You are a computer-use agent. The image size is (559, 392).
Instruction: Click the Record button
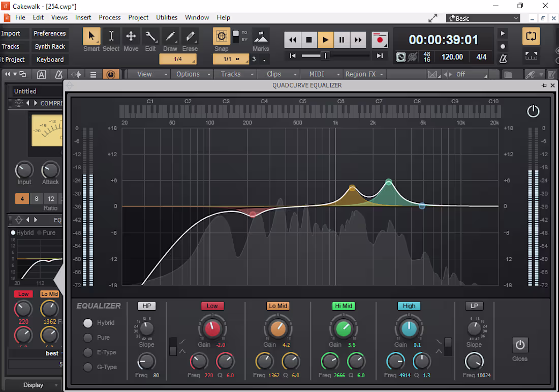coord(380,40)
